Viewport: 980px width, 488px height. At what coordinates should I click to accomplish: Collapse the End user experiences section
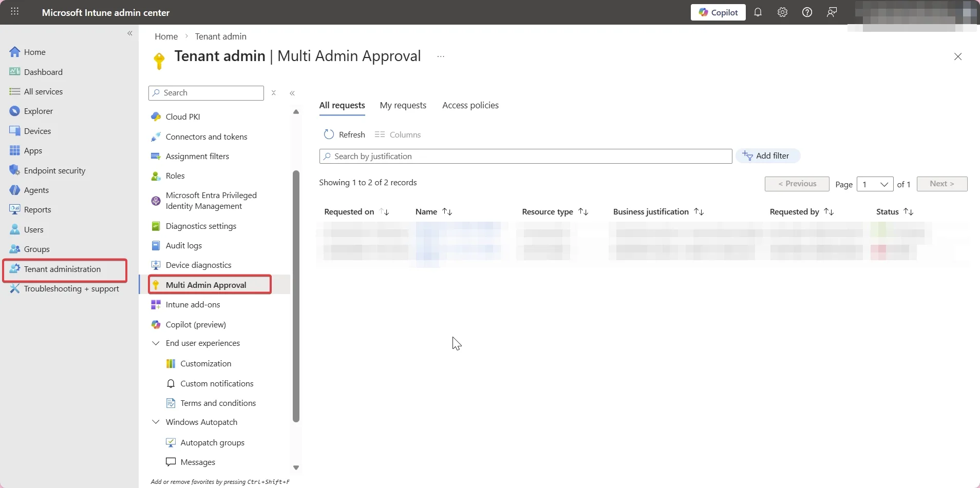[x=156, y=343]
